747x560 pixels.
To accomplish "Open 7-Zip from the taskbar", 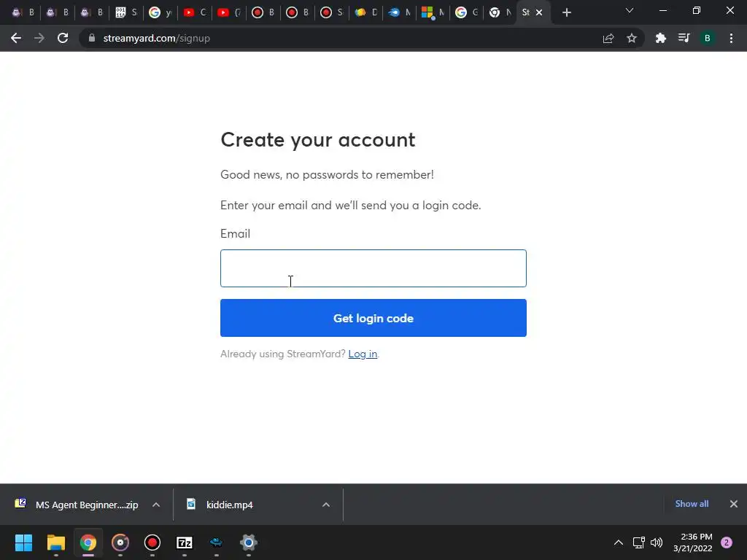I will click(x=185, y=542).
